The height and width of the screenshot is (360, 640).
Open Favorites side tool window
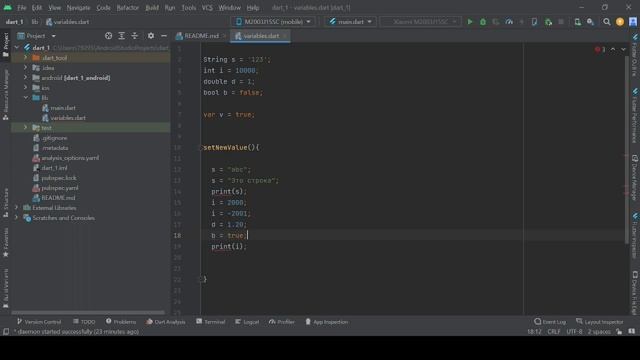(6, 242)
